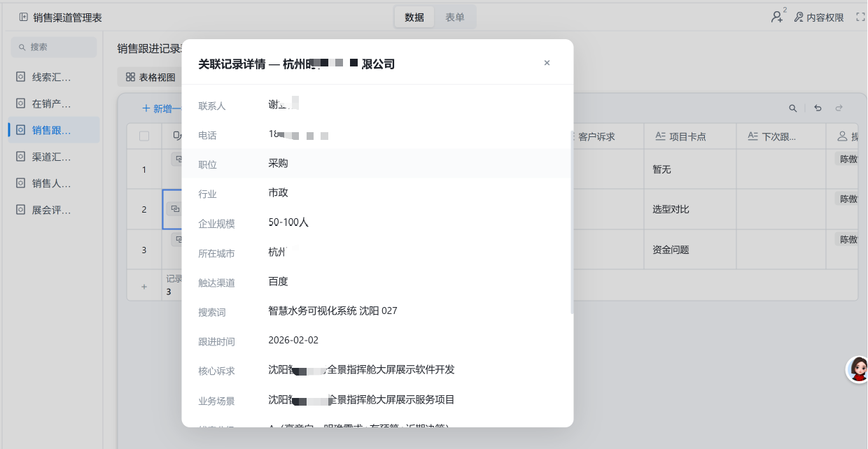This screenshot has height=449, width=868.
Task: Open the 线索汇… sheet
Action: (x=54, y=77)
